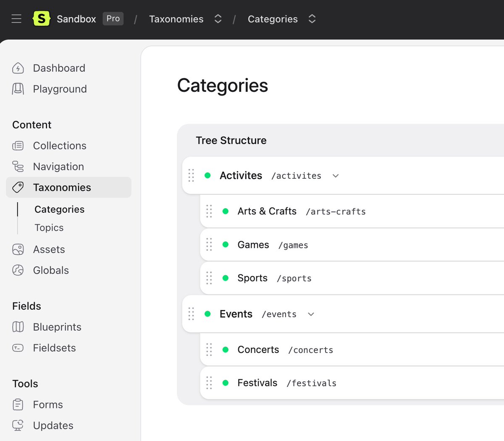
Task: Open the hamburger menu icon
Action: pyautogui.click(x=16, y=19)
